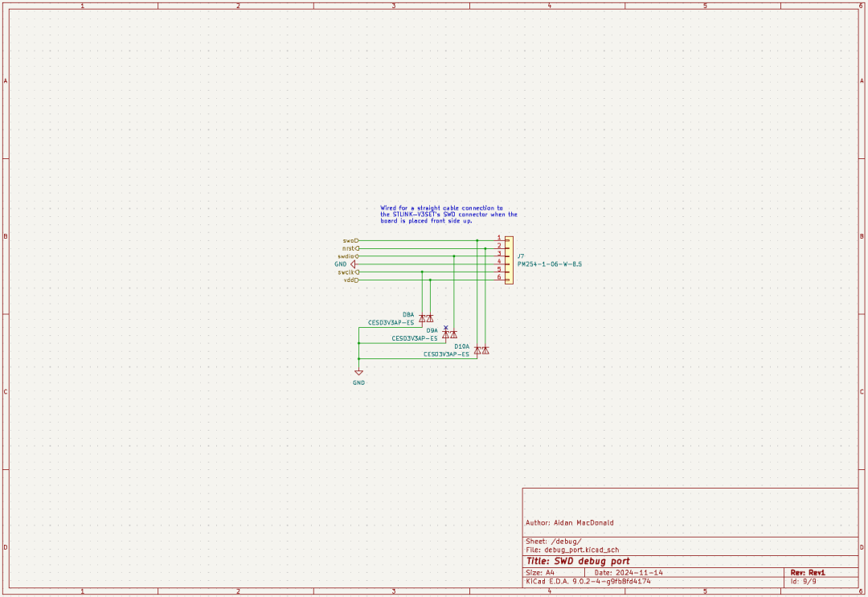Click pin 2 of connector J7

tap(501, 248)
